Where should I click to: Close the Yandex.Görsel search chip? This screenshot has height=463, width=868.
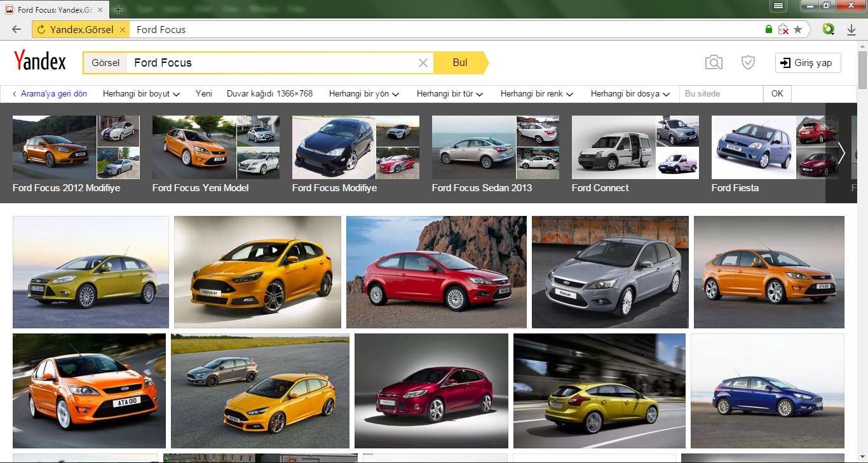coord(123,29)
